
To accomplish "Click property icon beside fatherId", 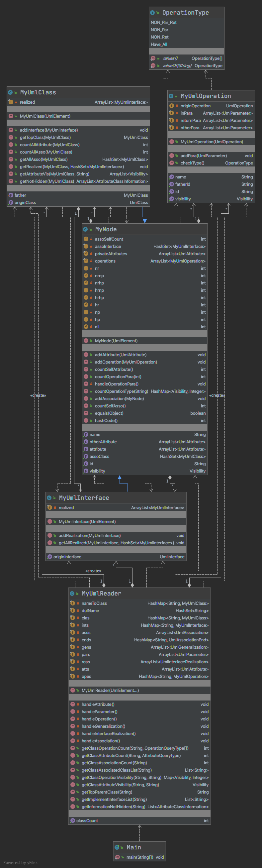I will click(171, 184).
